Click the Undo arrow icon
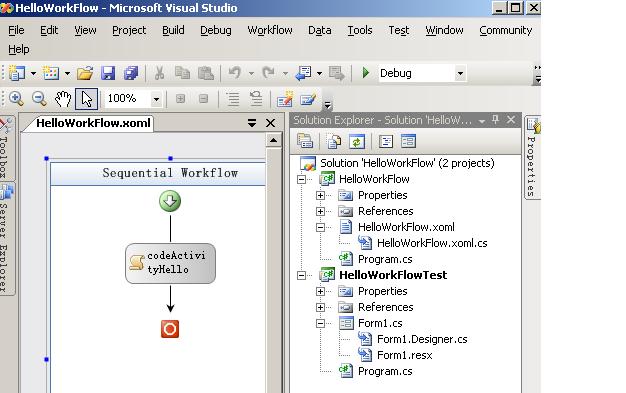 [235, 73]
